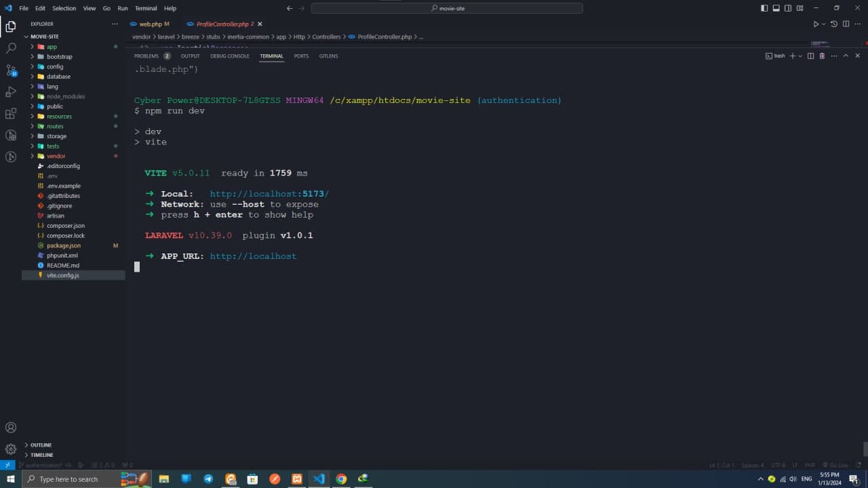This screenshot has height=488, width=868.
Task: Collapse the MOVIE-SITE root section
Action: [45, 37]
